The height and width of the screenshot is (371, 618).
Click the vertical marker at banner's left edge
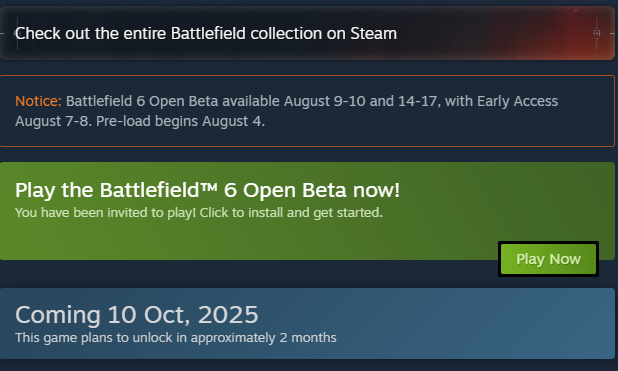click(x=17, y=33)
